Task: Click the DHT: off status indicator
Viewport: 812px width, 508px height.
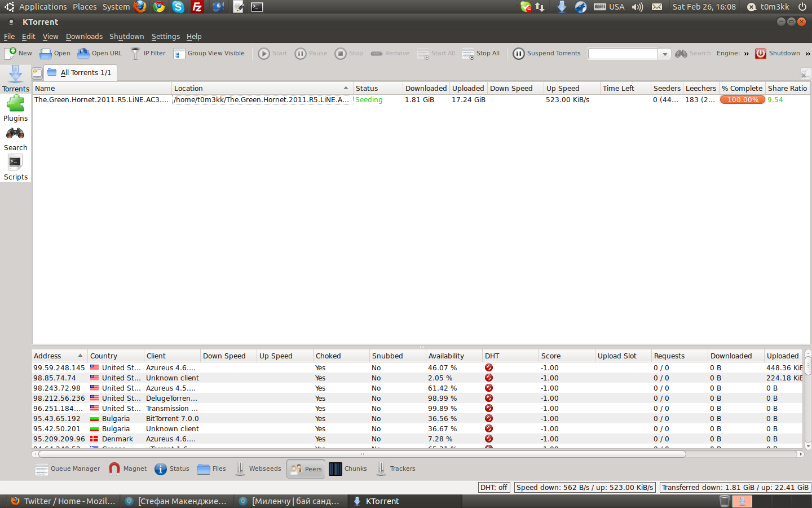Action: (494, 488)
